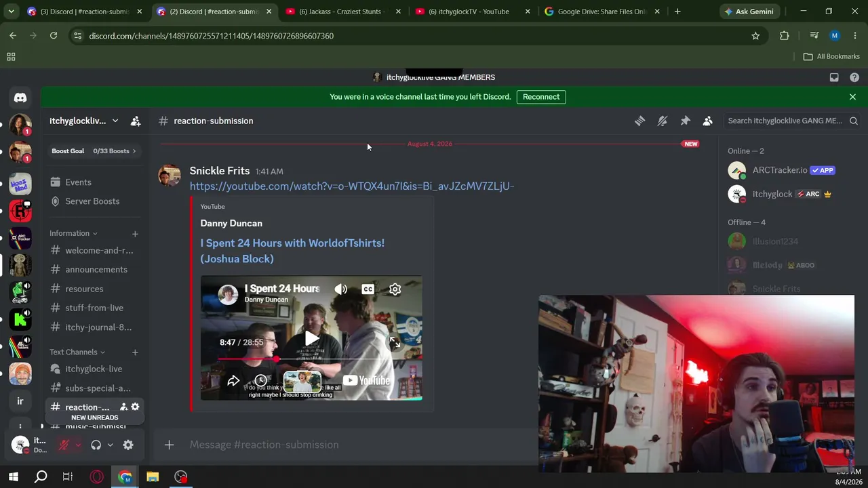This screenshot has width=868, height=488.
Task: Open the welcome-and-r... channel
Action: click(94, 251)
